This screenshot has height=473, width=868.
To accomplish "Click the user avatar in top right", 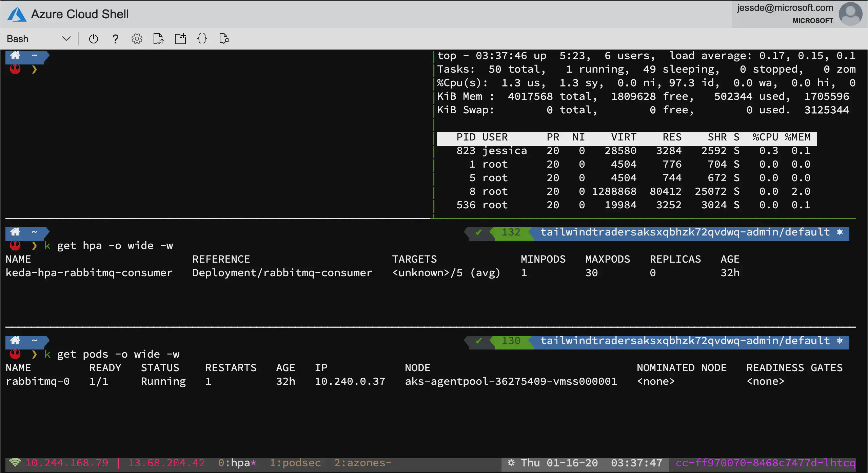I will pyautogui.click(x=850, y=14).
